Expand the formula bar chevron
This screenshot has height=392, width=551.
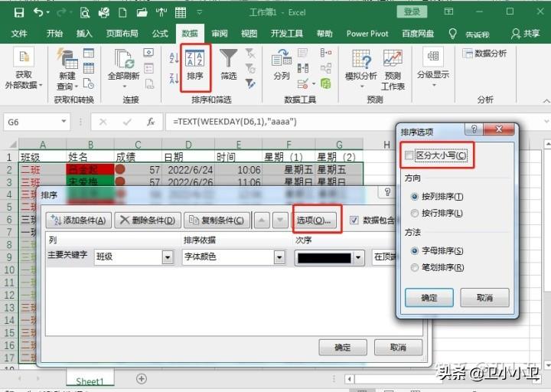[x=546, y=122]
